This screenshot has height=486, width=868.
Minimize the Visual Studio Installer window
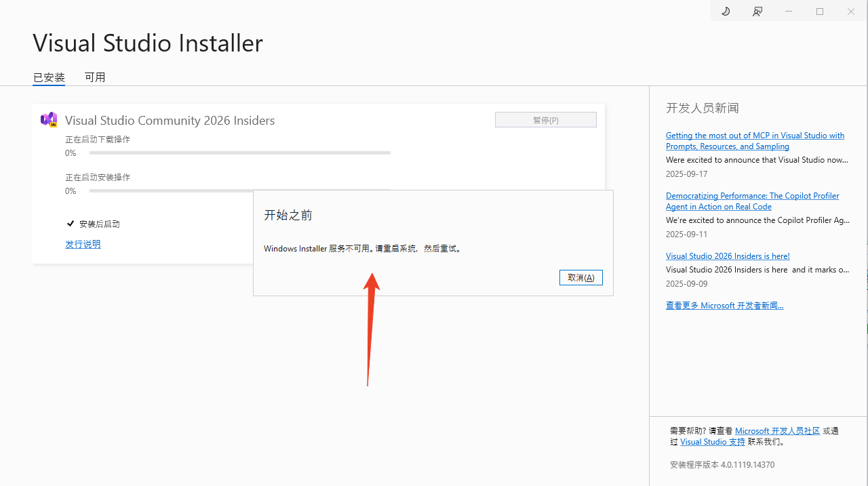click(x=789, y=12)
